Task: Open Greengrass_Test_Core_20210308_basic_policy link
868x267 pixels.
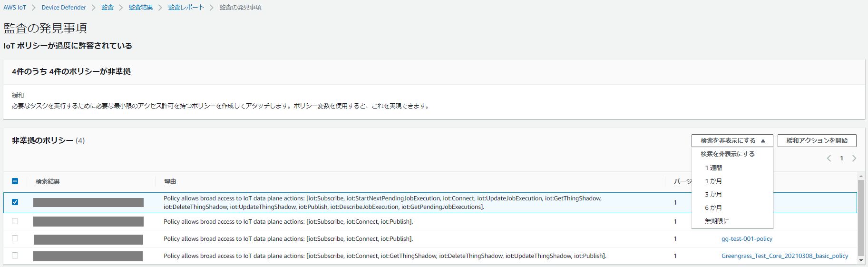Action: tap(784, 256)
